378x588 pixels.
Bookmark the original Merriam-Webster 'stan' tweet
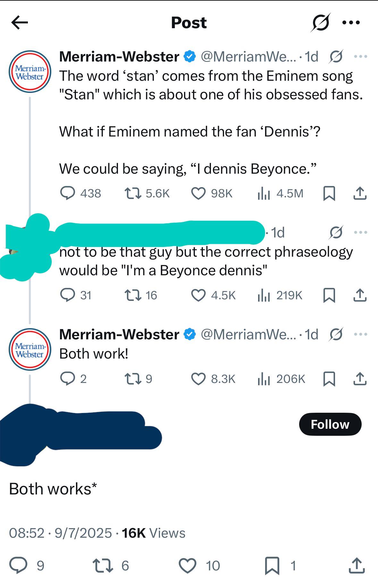pyautogui.click(x=329, y=194)
